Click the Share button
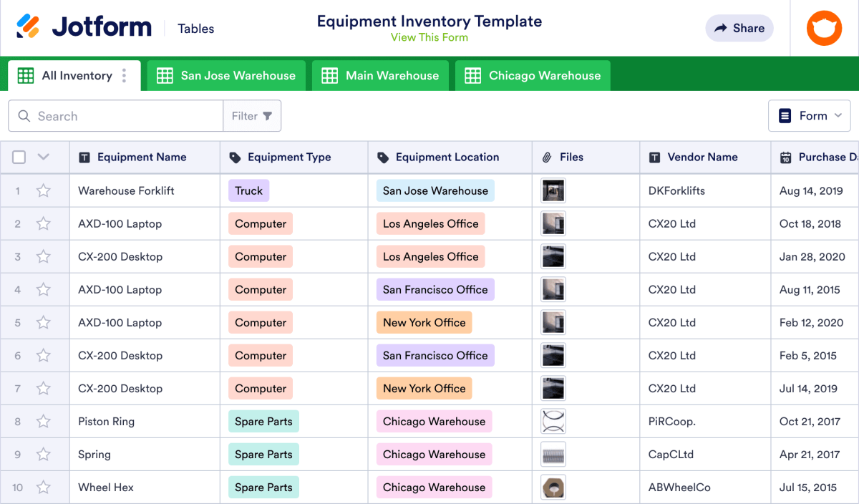This screenshot has height=504, width=859. [x=739, y=28]
